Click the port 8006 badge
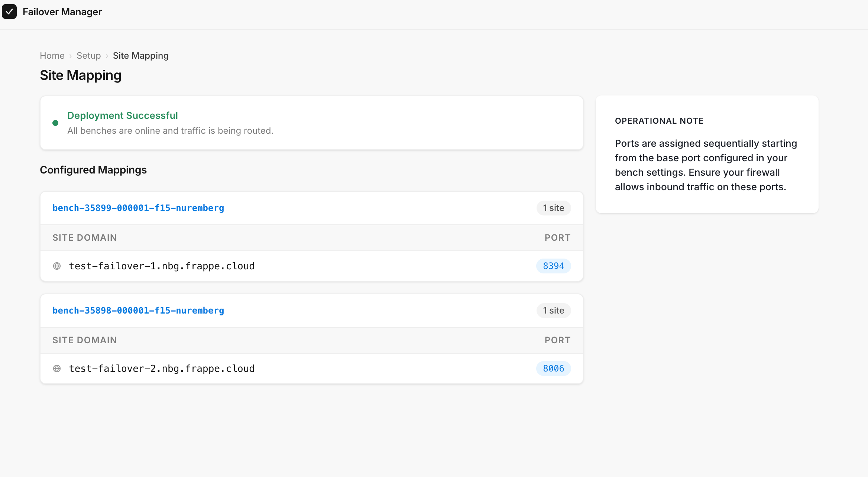The width and height of the screenshot is (868, 477). [553, 369]
